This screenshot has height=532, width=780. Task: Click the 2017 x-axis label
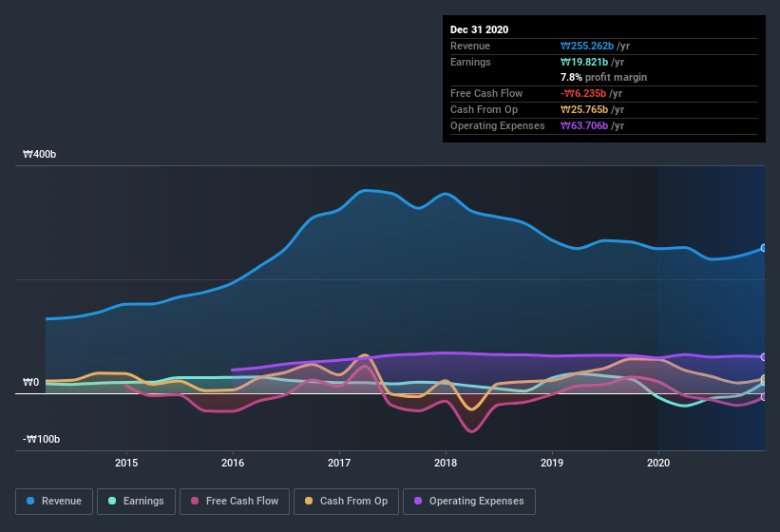coord(339,463)
